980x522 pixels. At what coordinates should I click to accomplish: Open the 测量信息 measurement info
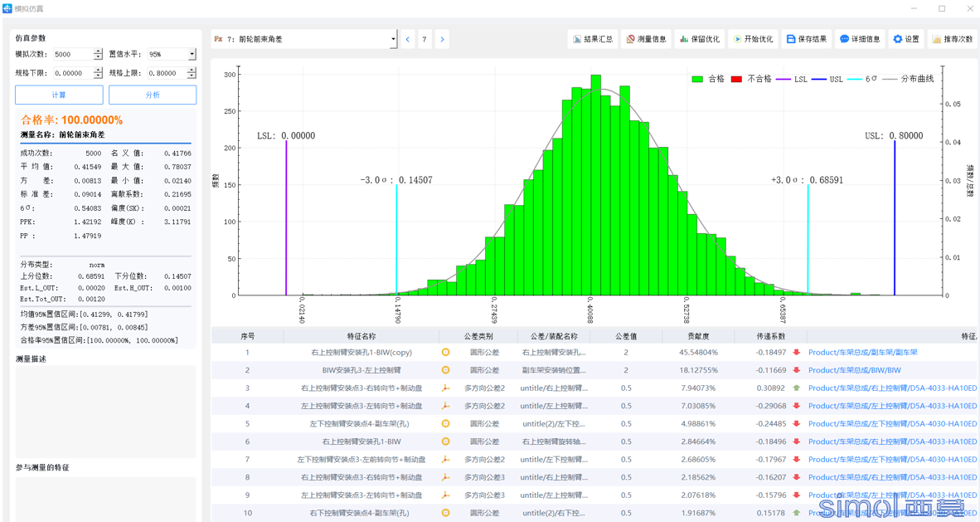pyautogui.click(x=646, y=39)
